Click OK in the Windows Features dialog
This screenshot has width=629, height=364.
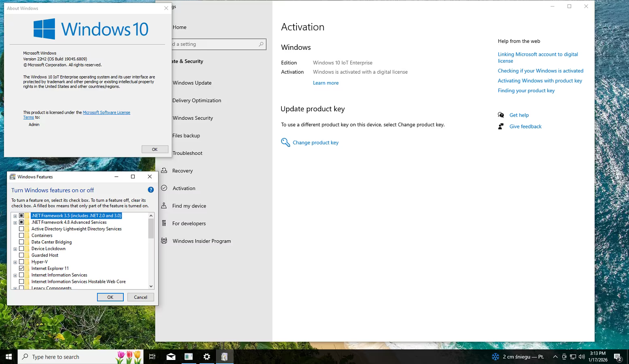pyautogui.click(x=110, y=297)
